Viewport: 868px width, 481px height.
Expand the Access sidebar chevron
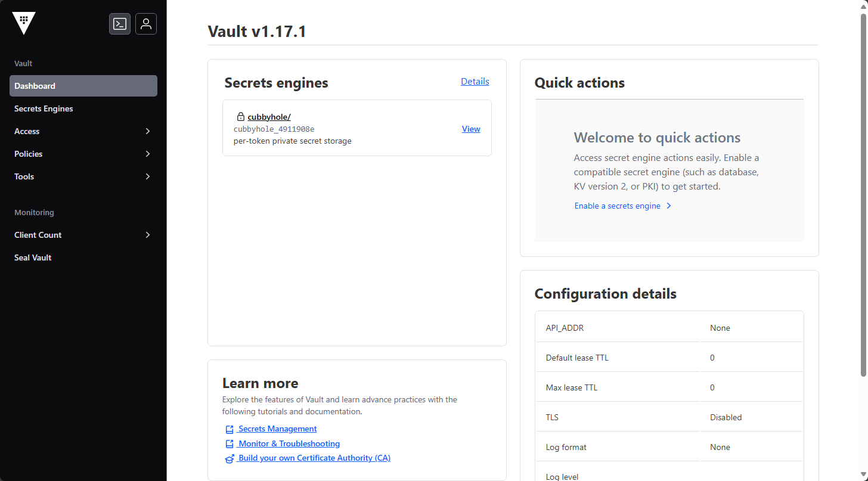[148, 131]
